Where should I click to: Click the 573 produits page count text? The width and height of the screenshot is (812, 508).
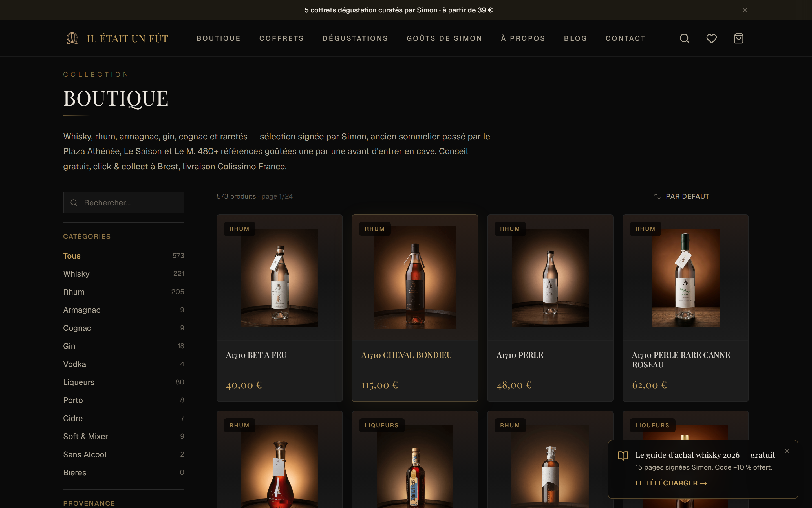point(254,196)
